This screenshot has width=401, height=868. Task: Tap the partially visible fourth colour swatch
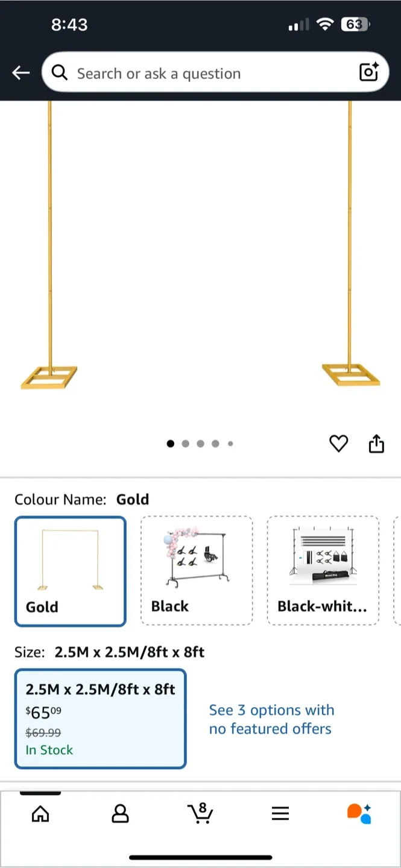click(x=397, y=570)
